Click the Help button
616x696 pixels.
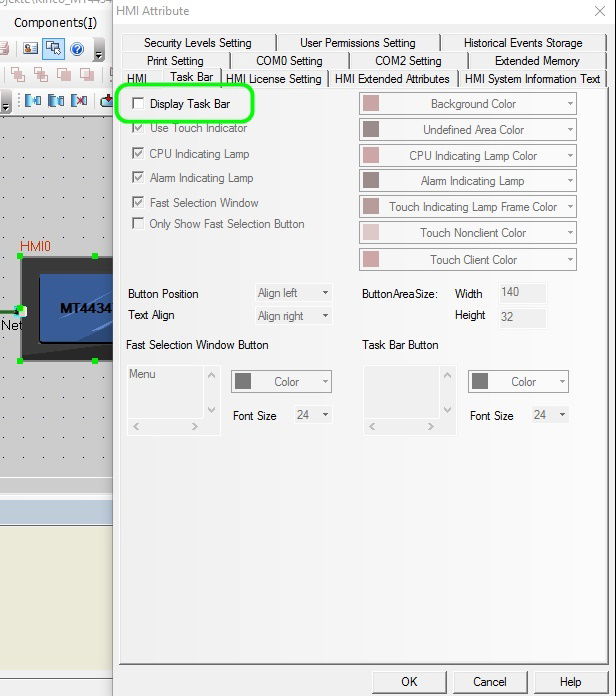(570, 682)
